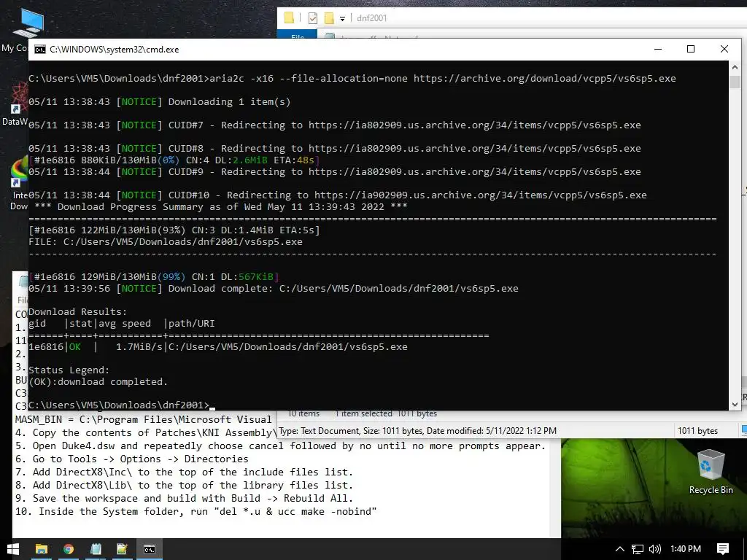Click the MASM_BIN line in Notepad
The width and height of the screenshot is (747, 560).
click(x=144, y=419)
